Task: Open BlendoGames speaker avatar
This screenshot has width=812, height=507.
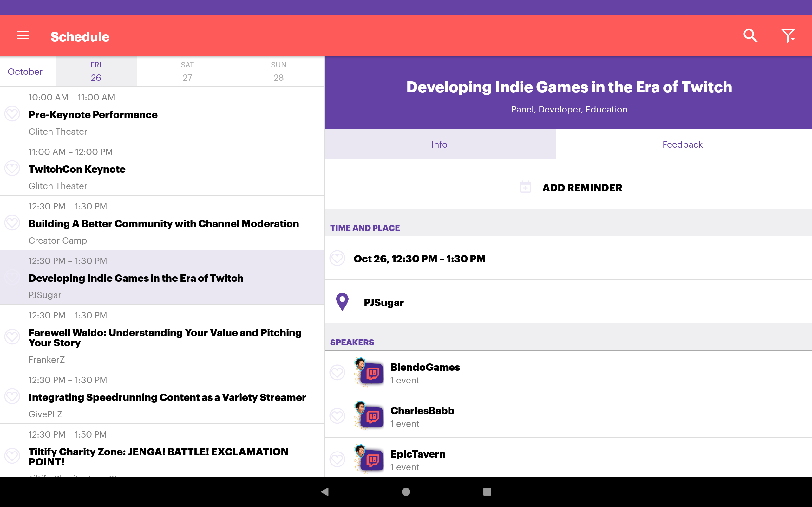Action: coord(369,372)
